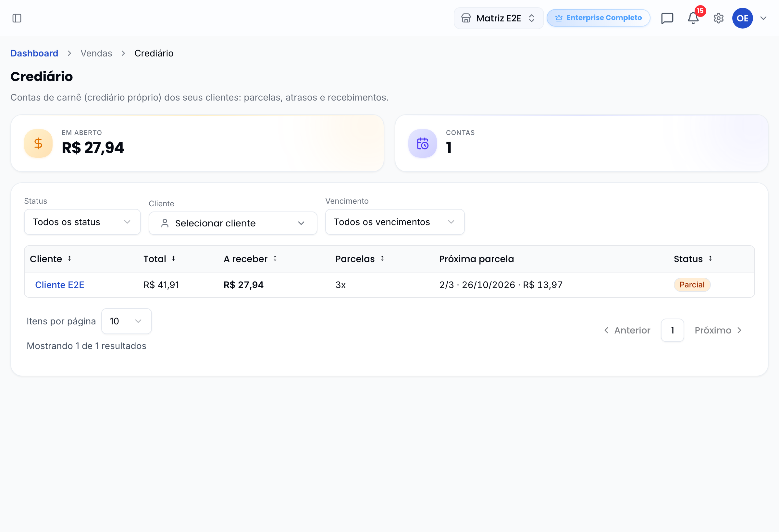Click the Mostrando 1 de 1 resultados text
The image size is (779, 532).
point(86,346)
